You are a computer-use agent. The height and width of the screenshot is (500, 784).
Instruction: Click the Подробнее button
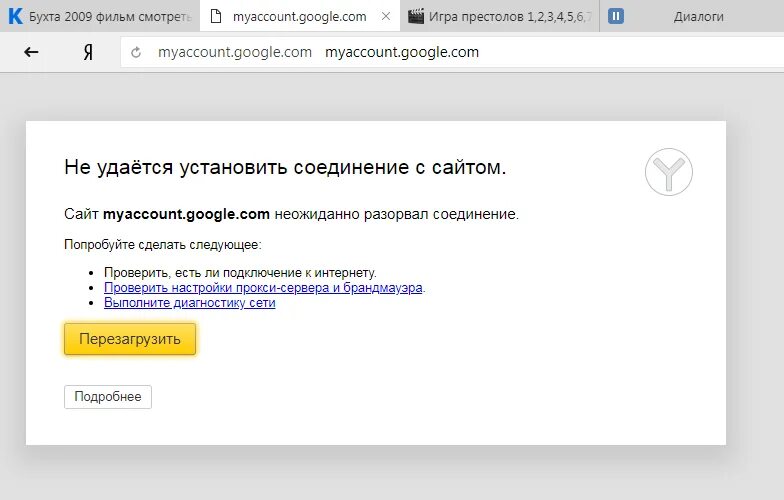[x=108, y=396]
